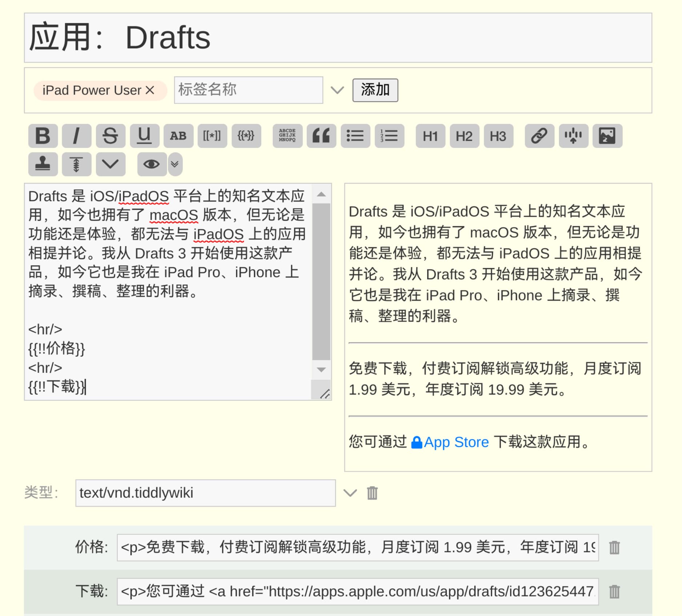This screenshot has width=682, height=616.
Task: Apply Heading 2 with H2 button
Action: click(464, 136)
